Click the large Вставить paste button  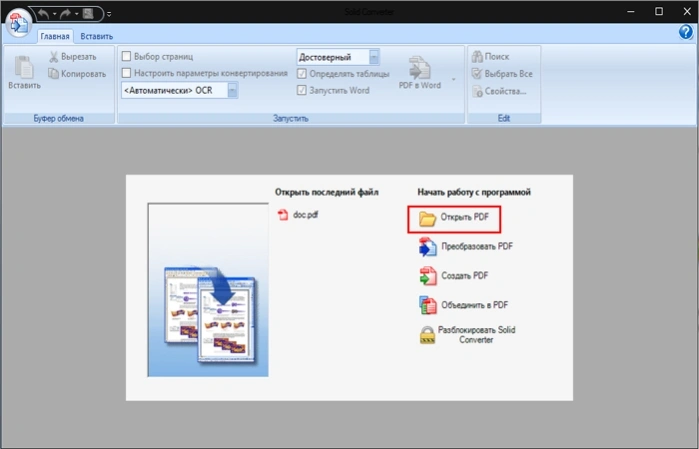coord(24,72)
